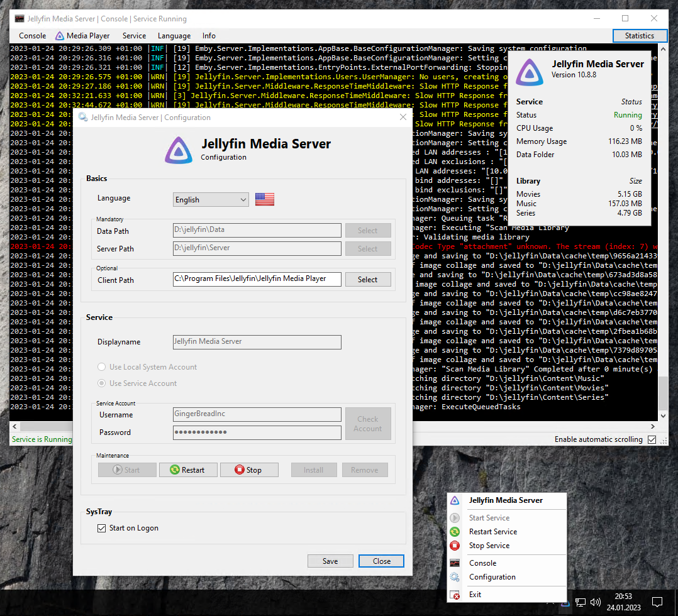Click the grey Start play icon in Maintenance
Viewport: 678px width, 616px height.
[117, 470]
